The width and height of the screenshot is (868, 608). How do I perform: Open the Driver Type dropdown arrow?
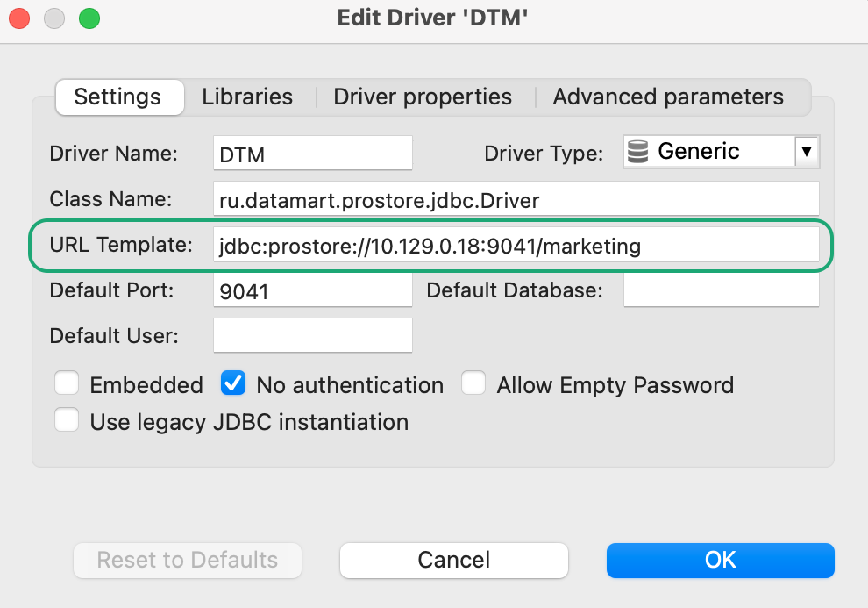tap(806, 152)
